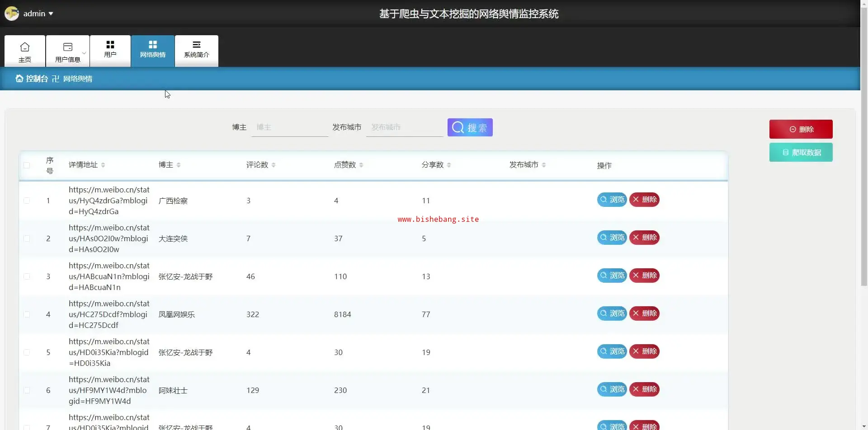Viewport: 868px width, 430px height.
Task: Click the home icon in 主页 tab
Action: (25, 47)
